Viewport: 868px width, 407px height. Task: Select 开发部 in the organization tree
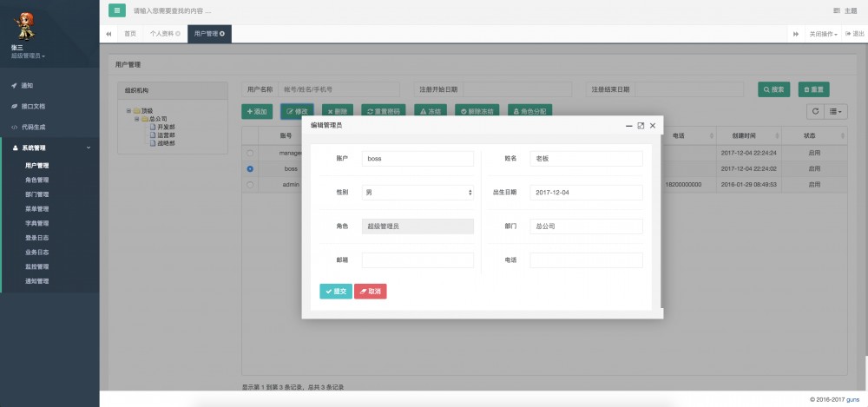166,127
